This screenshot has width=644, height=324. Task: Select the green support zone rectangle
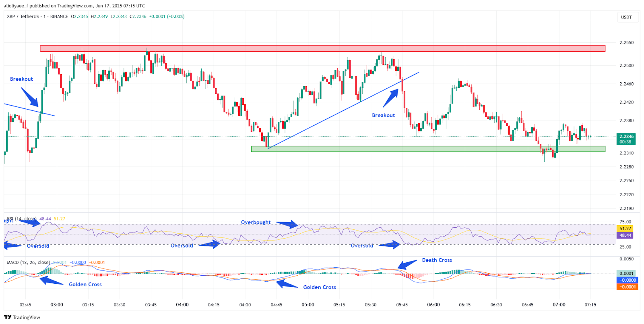pos(428,149)
